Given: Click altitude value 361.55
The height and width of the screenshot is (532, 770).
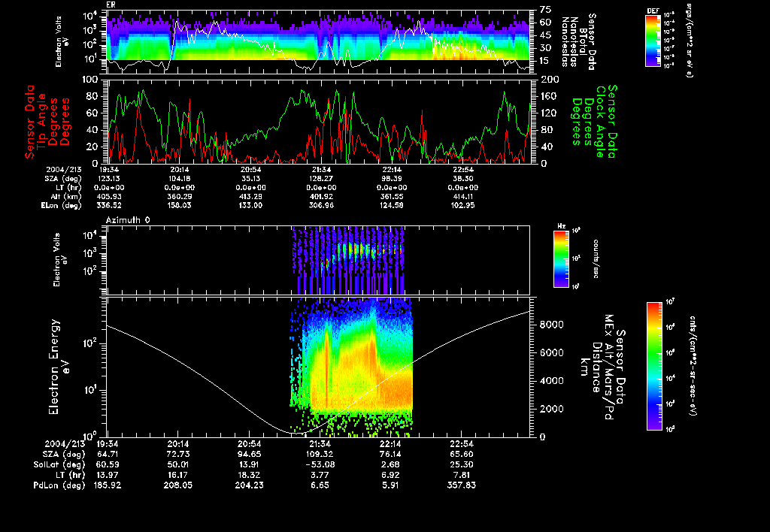Looking at the screenshot, I should tap(392, 197).
